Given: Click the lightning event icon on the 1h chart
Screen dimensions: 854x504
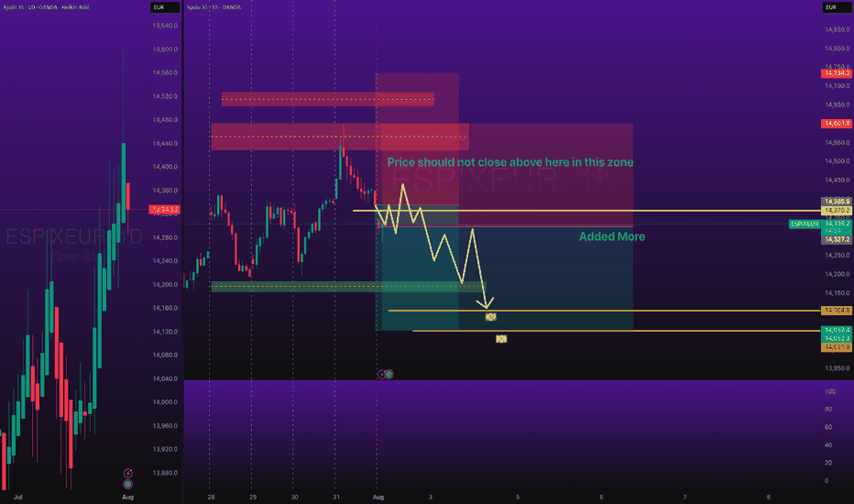Looking at the screenshot, I should click(x=381, y=374).
